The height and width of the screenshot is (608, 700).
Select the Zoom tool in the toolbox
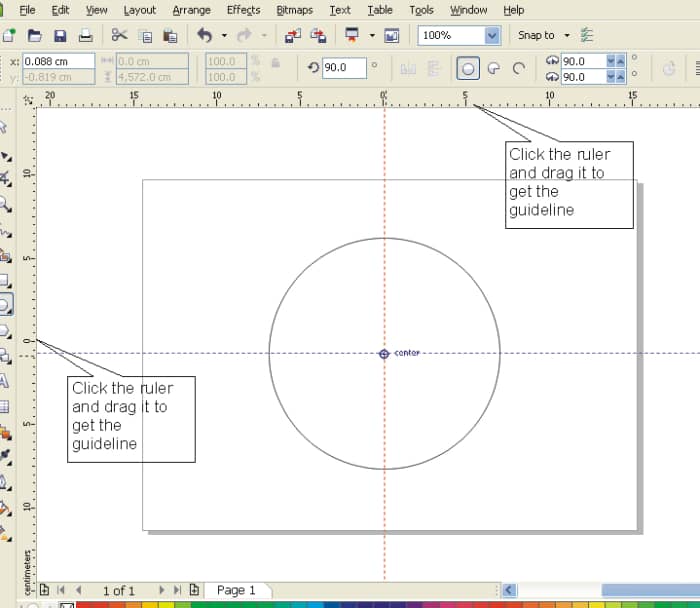pos(5,204)
